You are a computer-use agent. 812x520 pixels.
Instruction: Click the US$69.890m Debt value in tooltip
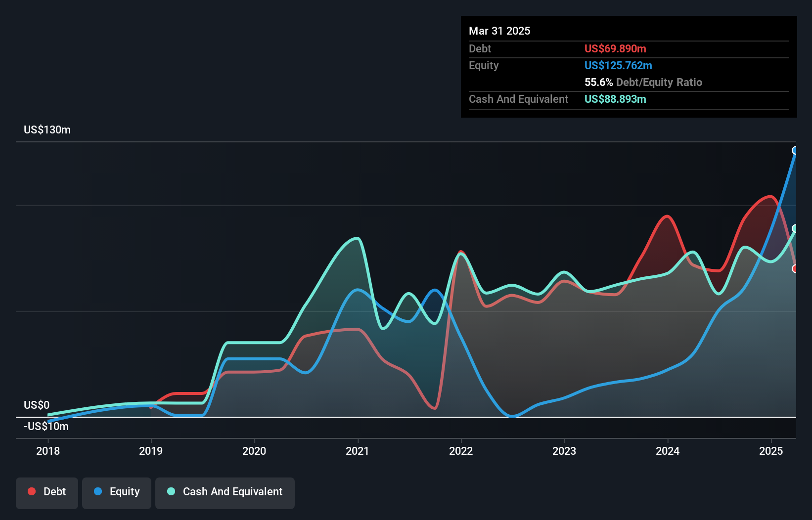615,48
